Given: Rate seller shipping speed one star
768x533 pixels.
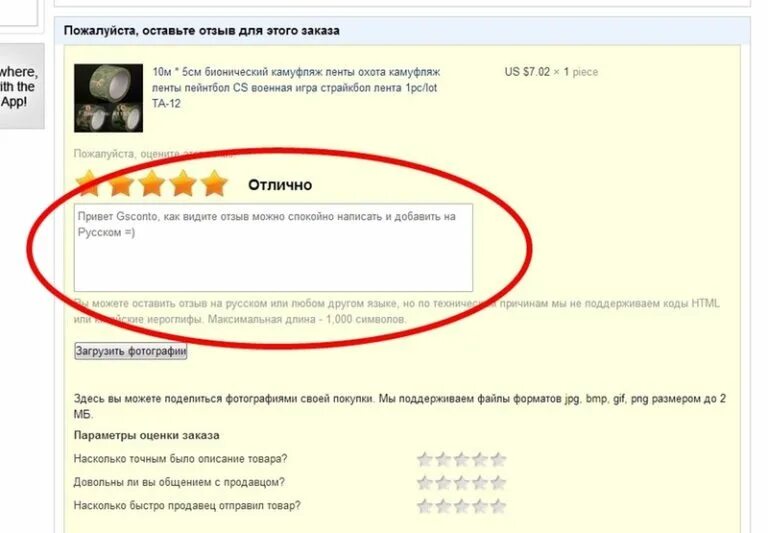Looking at the screenshot, I should (425, 506).
